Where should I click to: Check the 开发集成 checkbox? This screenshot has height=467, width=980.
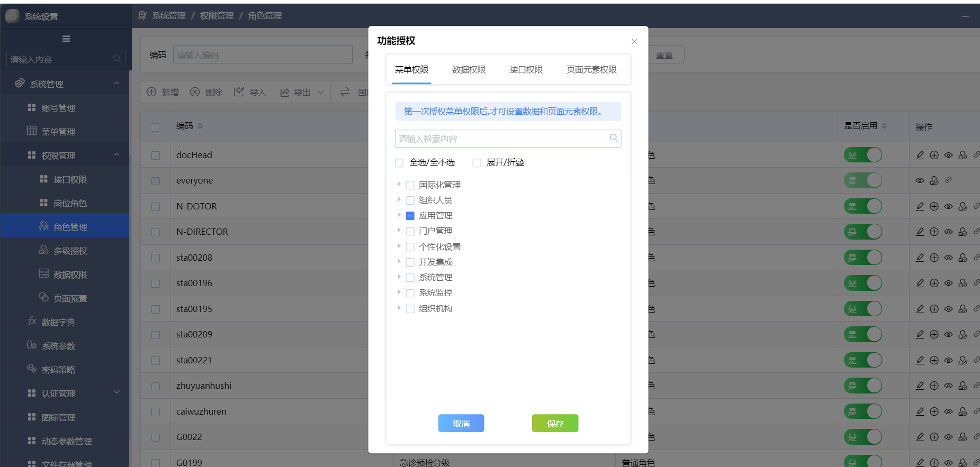coord(410,262)
